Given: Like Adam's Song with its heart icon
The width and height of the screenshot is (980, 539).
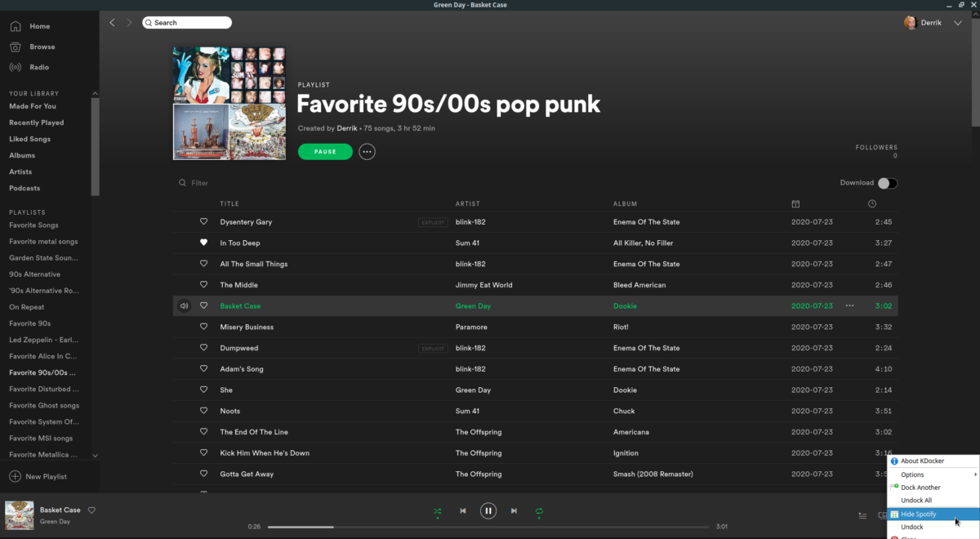Looking at the screenshot, I should 204,369.
